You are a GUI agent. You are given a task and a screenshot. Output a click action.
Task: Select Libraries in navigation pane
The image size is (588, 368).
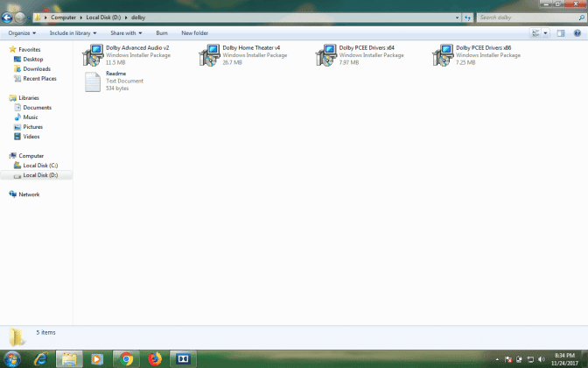[29, 98]
